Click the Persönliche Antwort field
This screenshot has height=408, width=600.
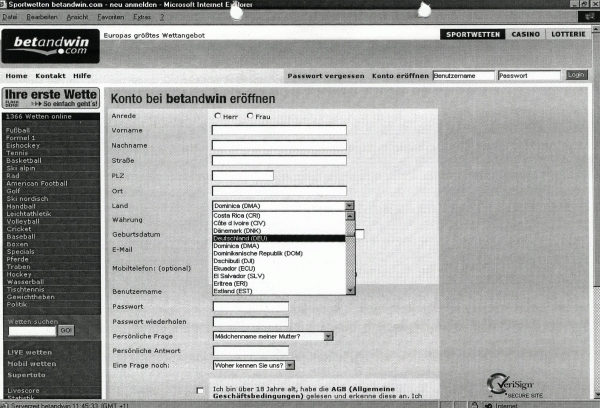point(251,351)
